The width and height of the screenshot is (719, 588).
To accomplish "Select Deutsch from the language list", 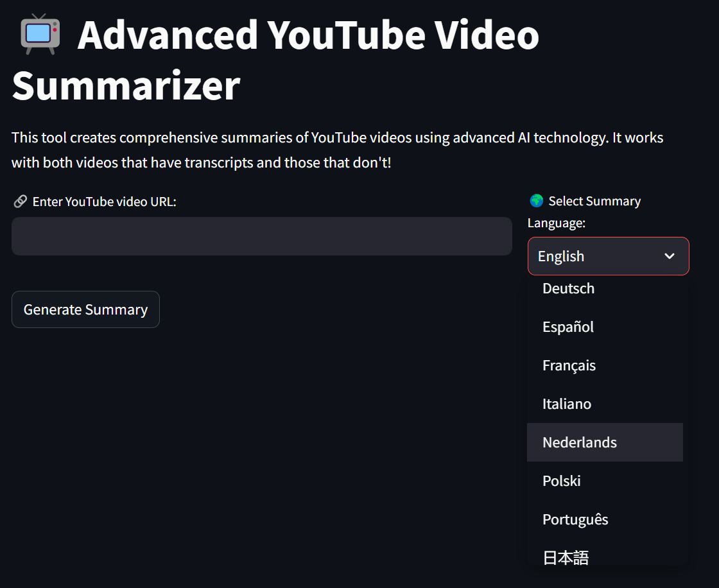I will [x=568, y=289].
